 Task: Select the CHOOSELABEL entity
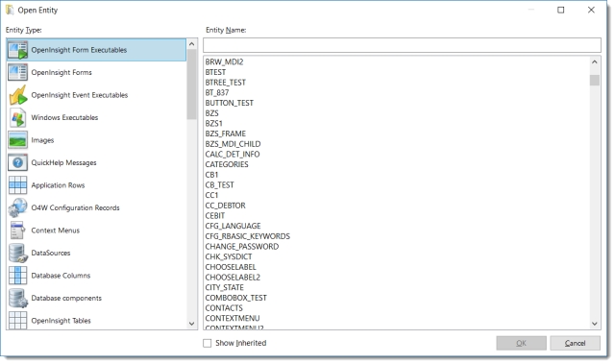[231, 267]
